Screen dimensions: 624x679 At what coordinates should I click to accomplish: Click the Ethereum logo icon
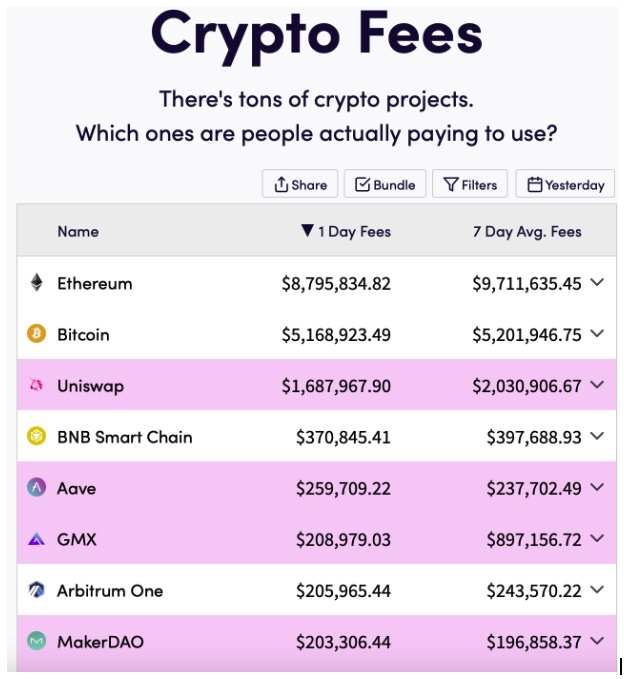37,283
